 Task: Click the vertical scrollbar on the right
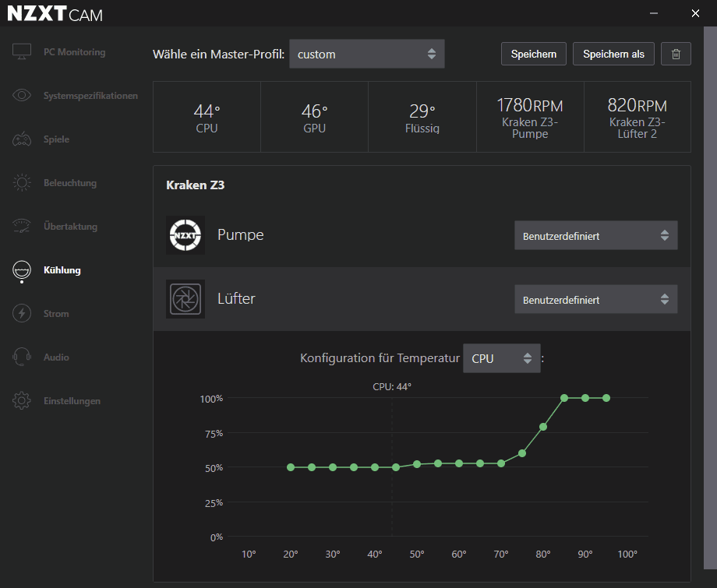point(710,298)
